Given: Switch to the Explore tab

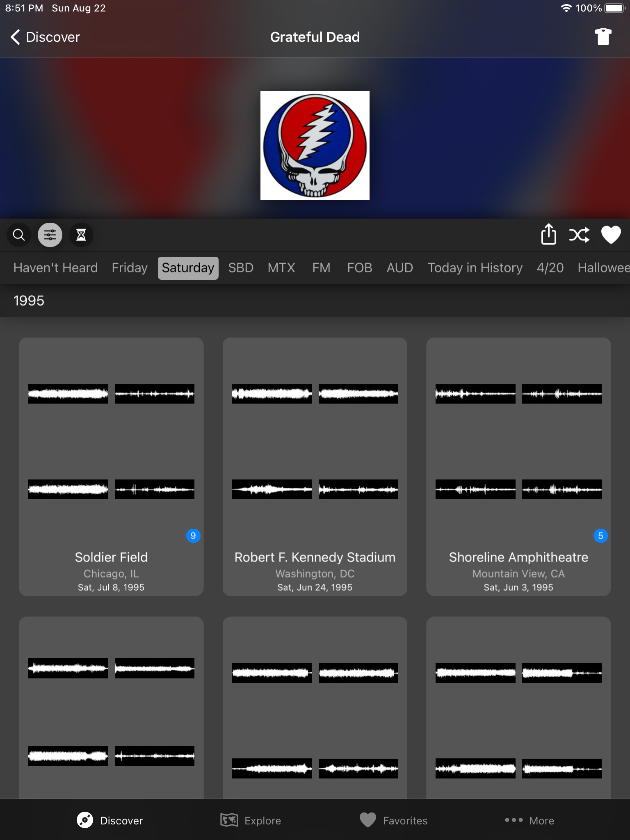Looking at the screenshot, I should click(251, 820).
